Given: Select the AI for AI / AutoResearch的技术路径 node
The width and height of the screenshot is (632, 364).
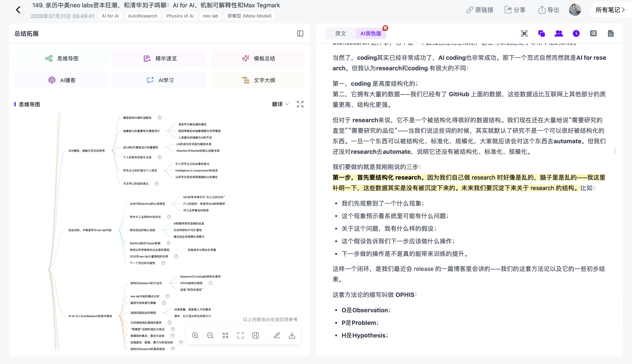Looking at the screenshot, I should pos(90,316).
